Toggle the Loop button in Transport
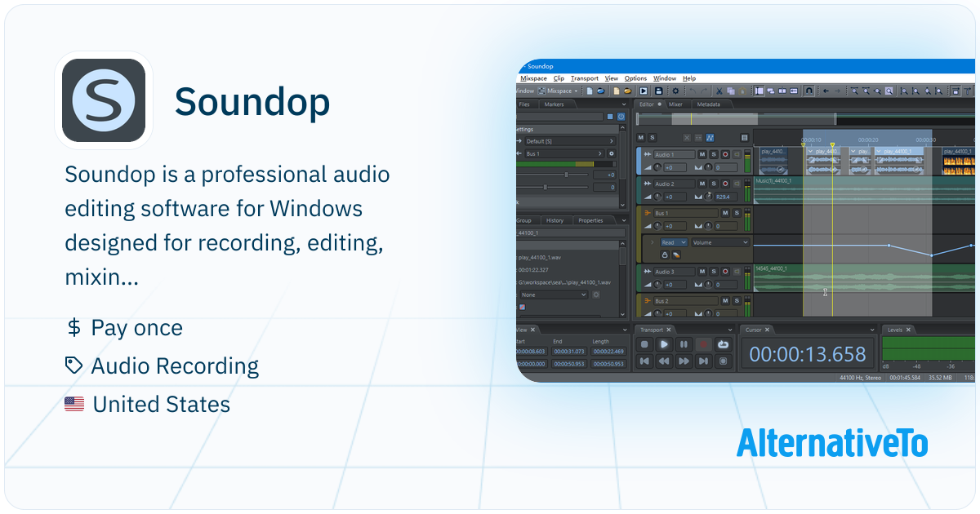The width and height of the screenshot is (980, 514). click(723, 344)
